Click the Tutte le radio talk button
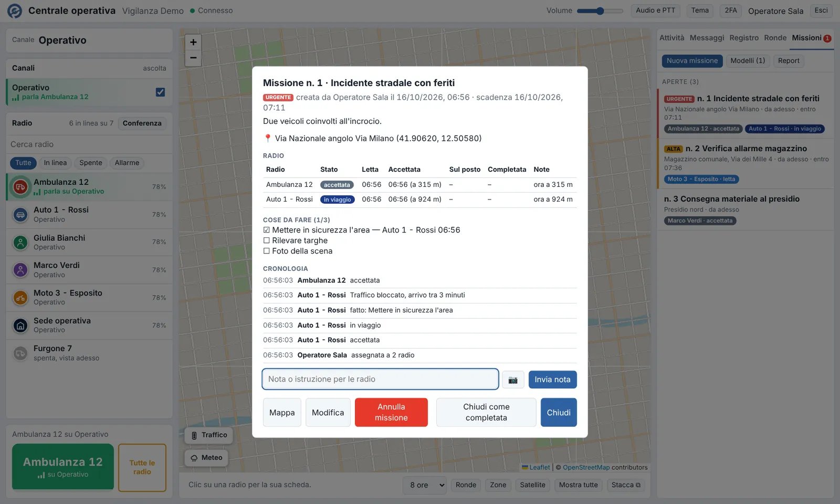 pyautogui.click(x=142, y=467)
